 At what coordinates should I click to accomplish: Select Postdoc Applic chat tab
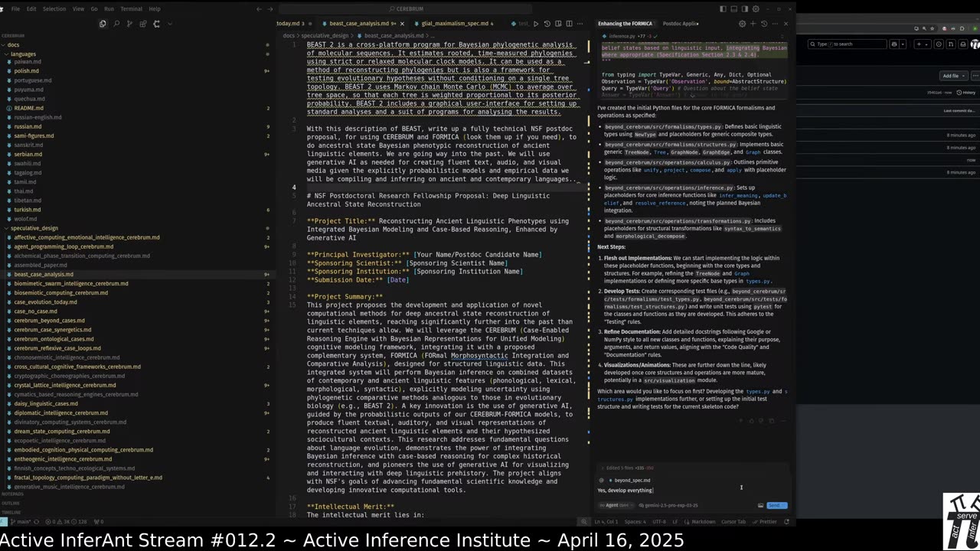pos(681,24)
